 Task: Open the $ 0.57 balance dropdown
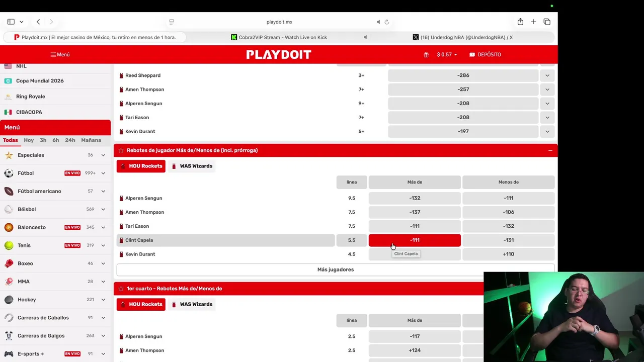pos(447,54)
